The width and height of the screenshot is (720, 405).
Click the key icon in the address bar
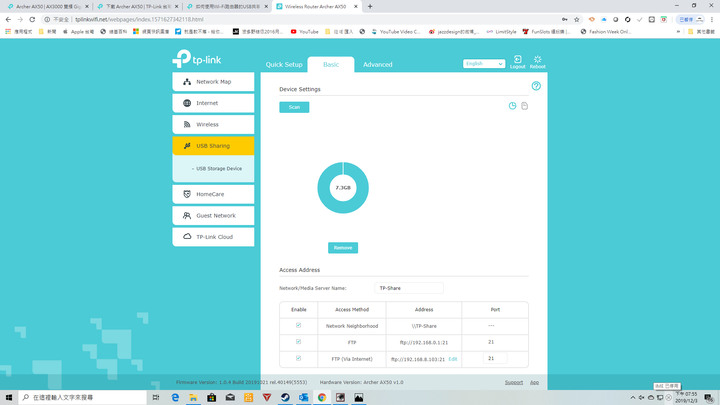[564, 19]
